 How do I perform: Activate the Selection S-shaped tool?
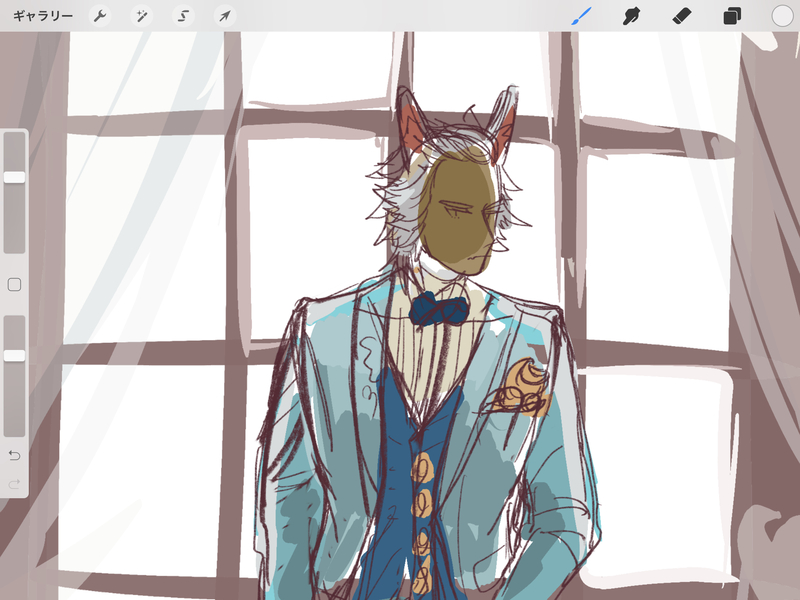point(183,16)
